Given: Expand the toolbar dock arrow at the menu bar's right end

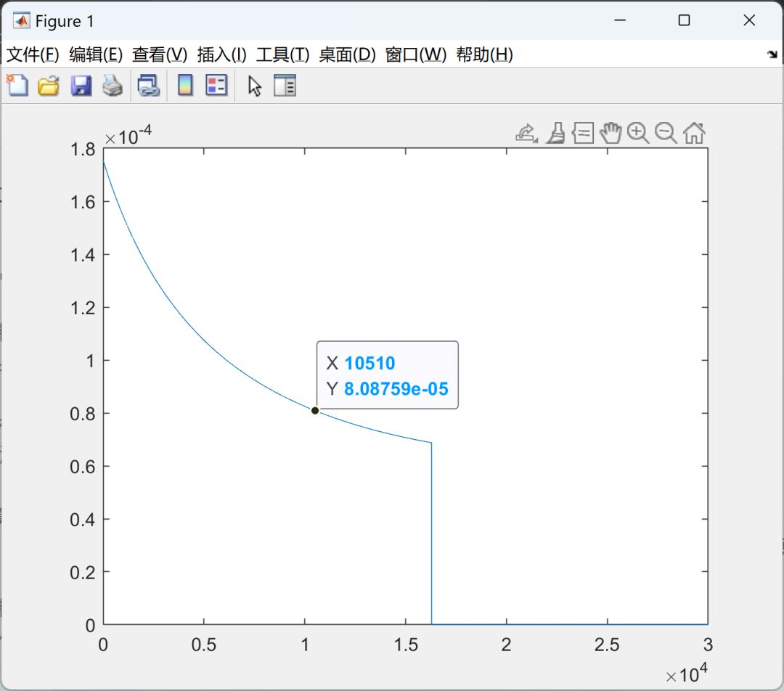Looking at the screenshot, I should pyautogui.click(x=772, y=54).
